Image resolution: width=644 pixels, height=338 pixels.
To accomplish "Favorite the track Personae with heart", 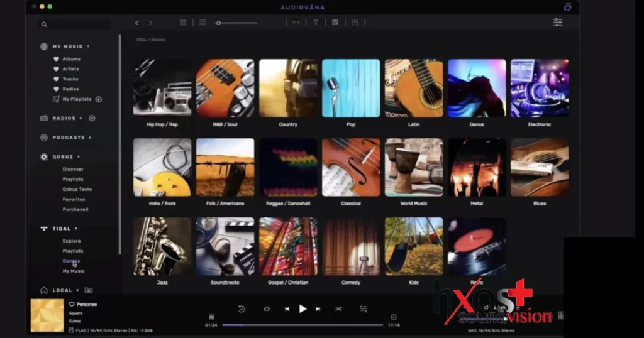I will point(72,304).
